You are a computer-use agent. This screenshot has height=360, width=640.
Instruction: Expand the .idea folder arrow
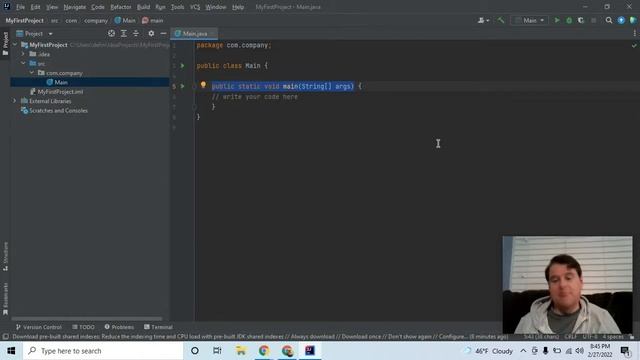click(23, 54)
